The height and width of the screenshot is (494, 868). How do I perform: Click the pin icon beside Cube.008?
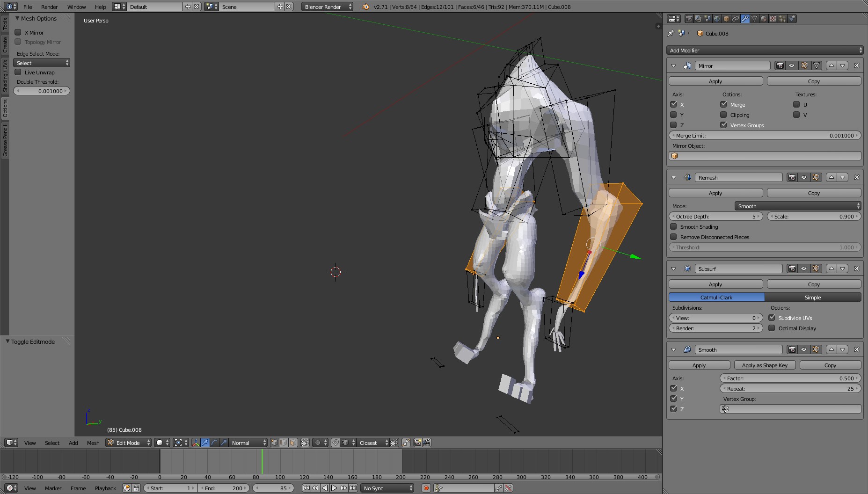671,33
